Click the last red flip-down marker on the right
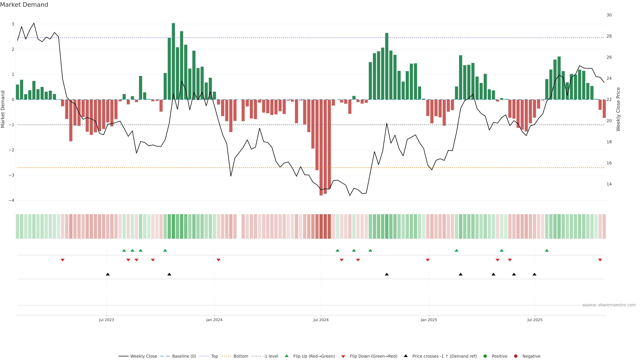Screen dimensions: 644x362 pyautogui.click(x=600, y=260)
